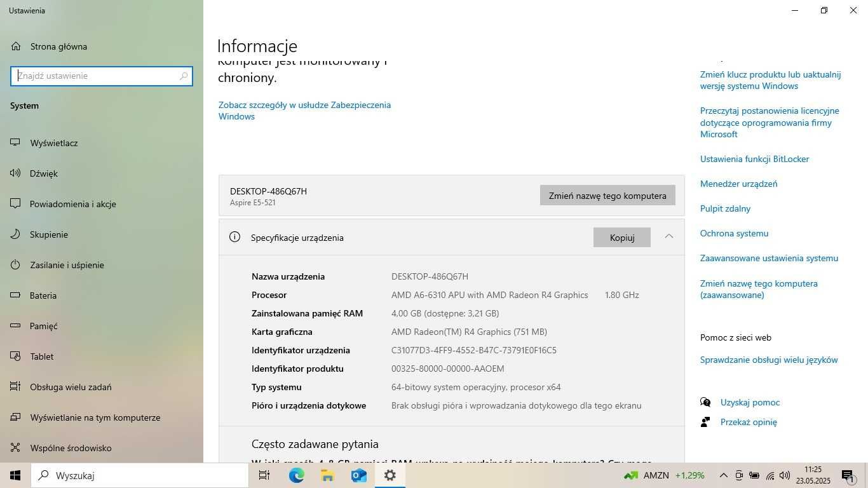868x488 pixels.
Task: Click the Uzyskaj pomoc chat icon
Action: tap(705, 402)
